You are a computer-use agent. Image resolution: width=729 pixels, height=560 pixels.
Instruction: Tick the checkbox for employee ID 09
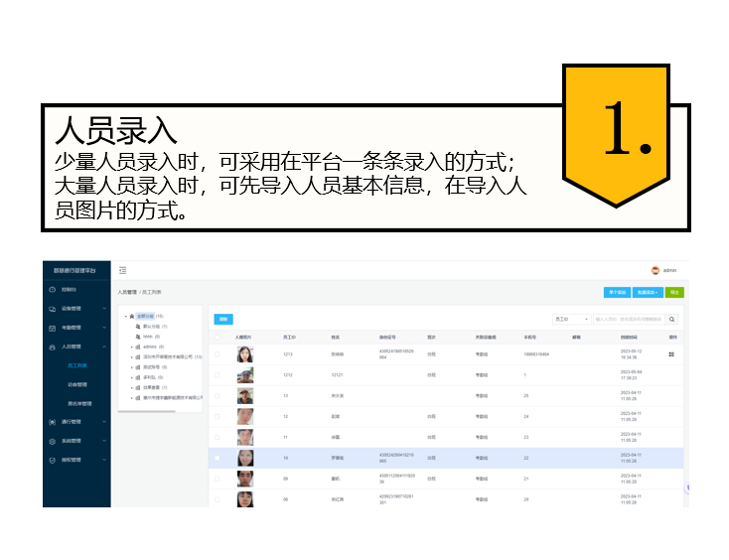point(218,479)
